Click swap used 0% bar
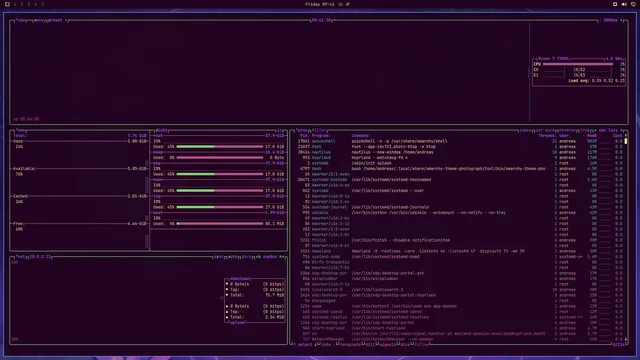 tap(220, 158)
